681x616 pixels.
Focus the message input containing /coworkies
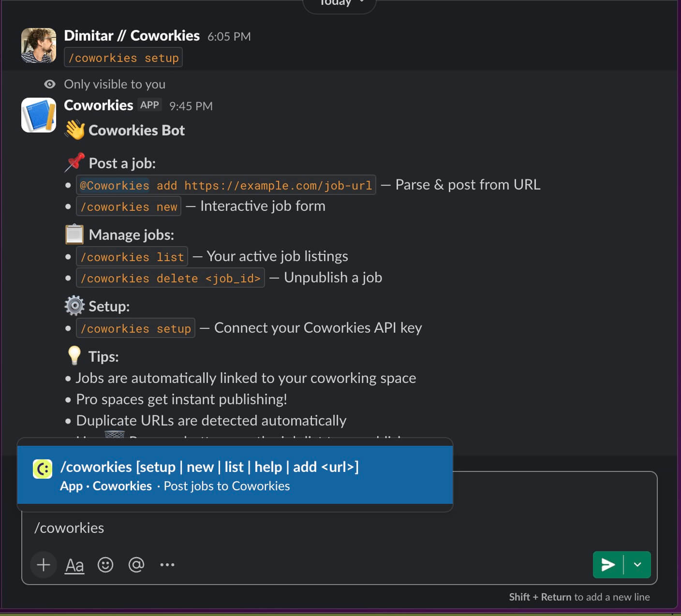click(x=339, y=528)
